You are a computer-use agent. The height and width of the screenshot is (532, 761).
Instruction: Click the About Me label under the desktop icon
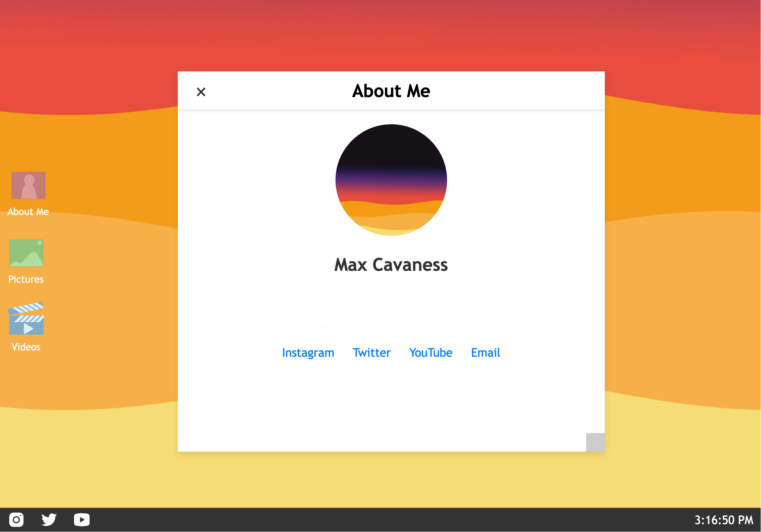(x=28, y=212)
